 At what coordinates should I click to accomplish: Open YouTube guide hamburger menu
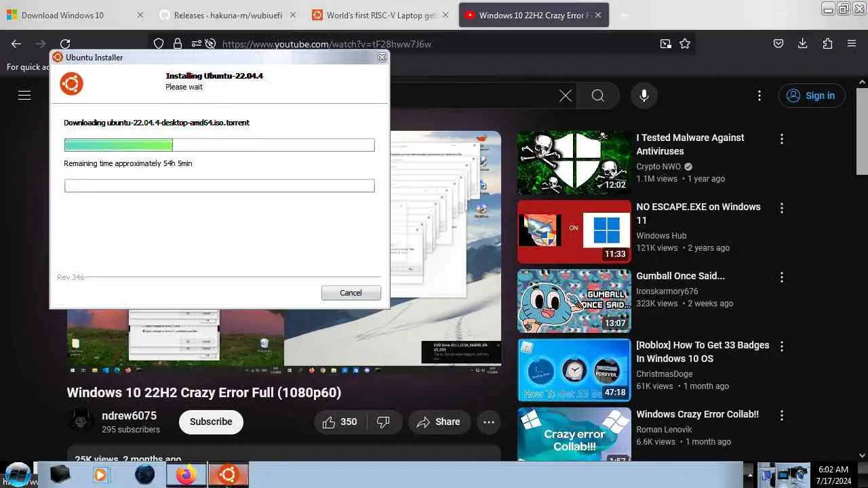pyautogui.click(x=24, y=96)
